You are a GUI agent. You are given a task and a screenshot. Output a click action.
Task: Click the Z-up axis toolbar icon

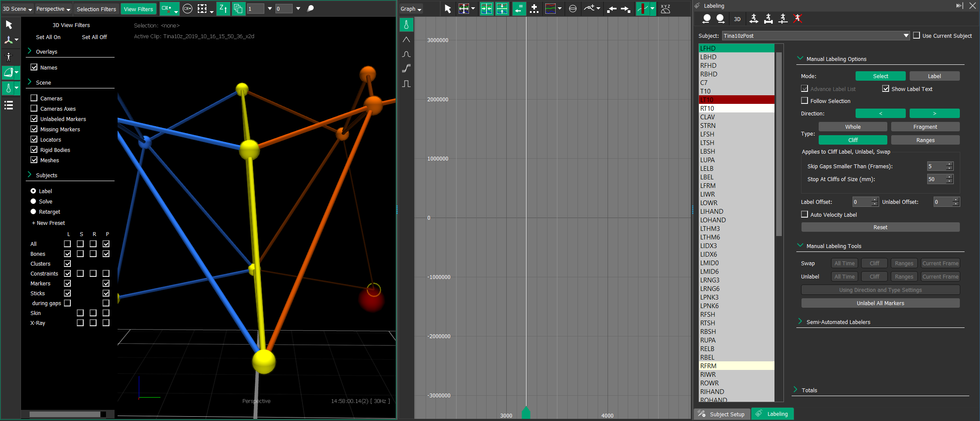223,9
